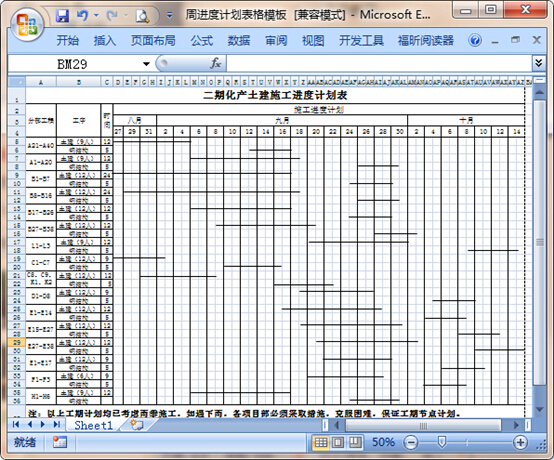
Task: Go to the previous sheet tab arrow
Action: [30, 424]
